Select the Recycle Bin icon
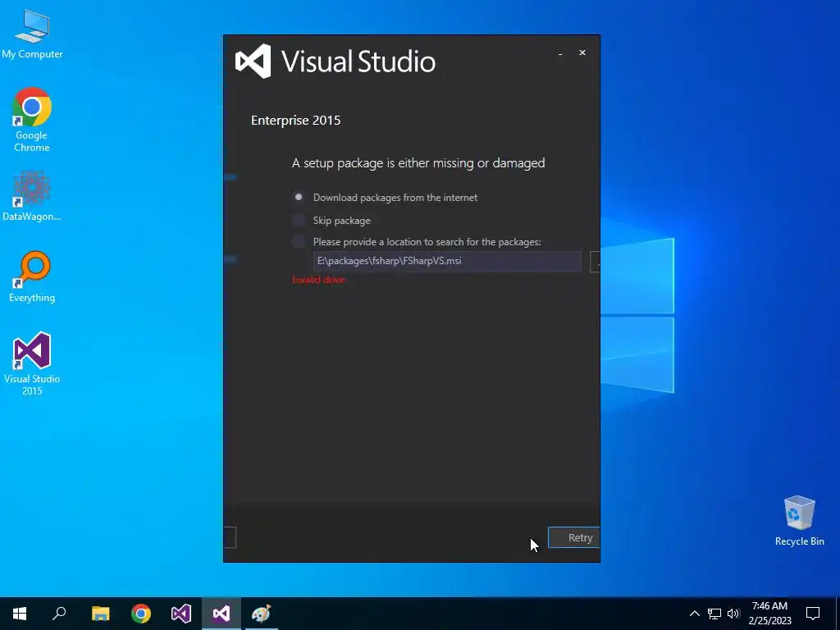Screen dimensions: 840x630 coord(799,521)
